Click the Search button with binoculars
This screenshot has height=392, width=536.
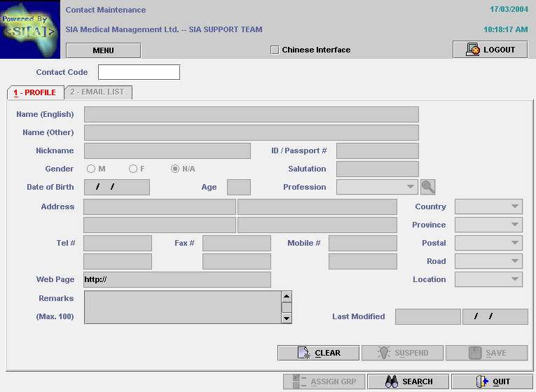[408, 381]
